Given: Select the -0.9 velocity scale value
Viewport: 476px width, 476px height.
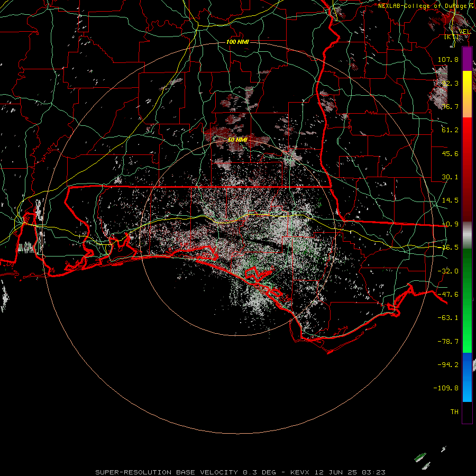Looking at the screenshot, I should coord(450,224).
